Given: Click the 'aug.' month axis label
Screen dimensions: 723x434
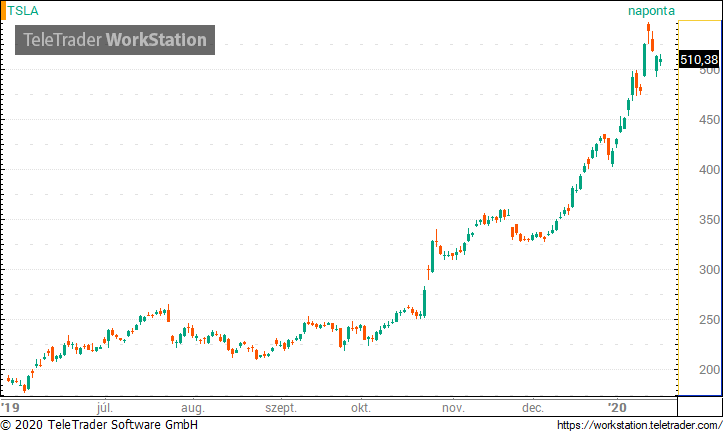Looking at the screenshot, I should pos(193,408).
